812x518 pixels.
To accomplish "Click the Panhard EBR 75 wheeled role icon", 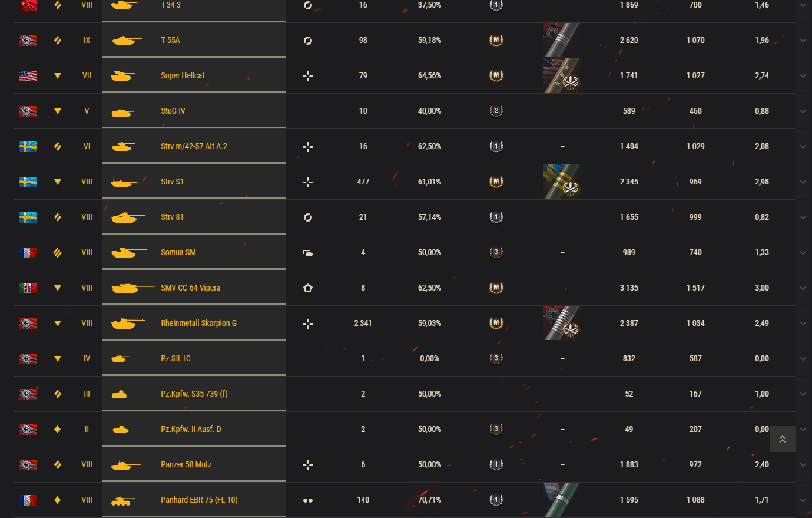I will 307,500.
